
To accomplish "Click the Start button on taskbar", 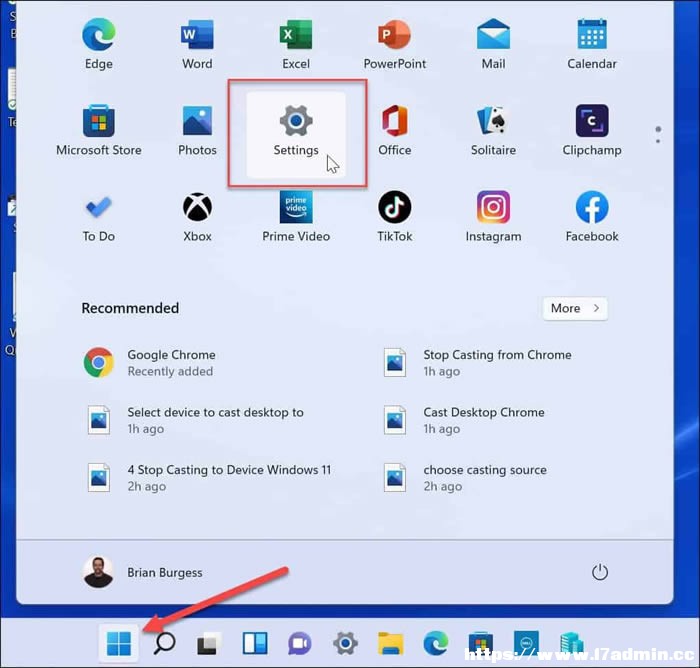I will point(119,643).
